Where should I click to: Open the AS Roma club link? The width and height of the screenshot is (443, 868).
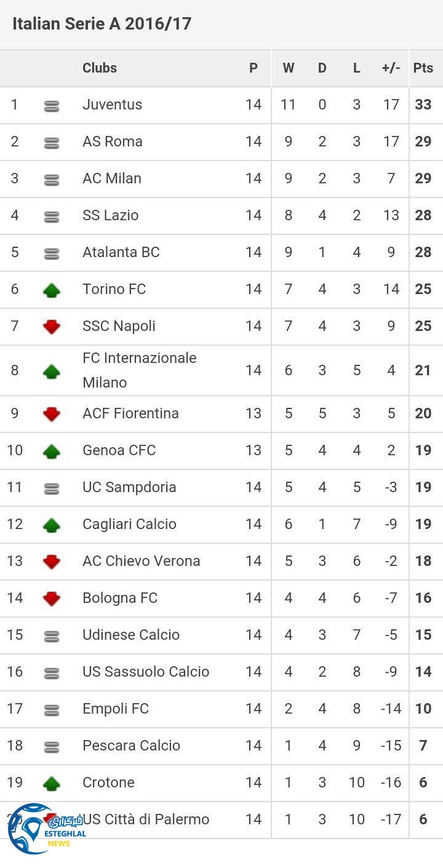point(113,141)
